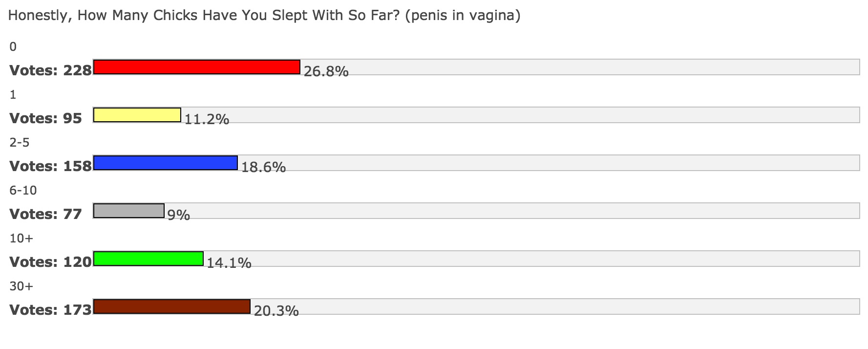Click the '2-5' option heading
The height and width of the screenshot is (349, 868).
20,143
